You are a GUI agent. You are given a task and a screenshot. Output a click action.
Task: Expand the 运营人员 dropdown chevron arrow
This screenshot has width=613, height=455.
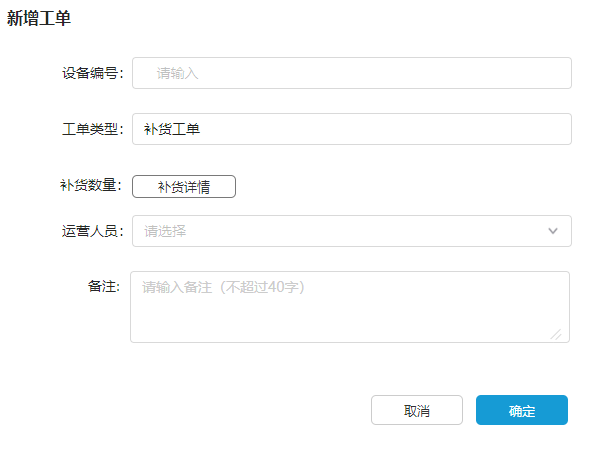pos(553,231)
